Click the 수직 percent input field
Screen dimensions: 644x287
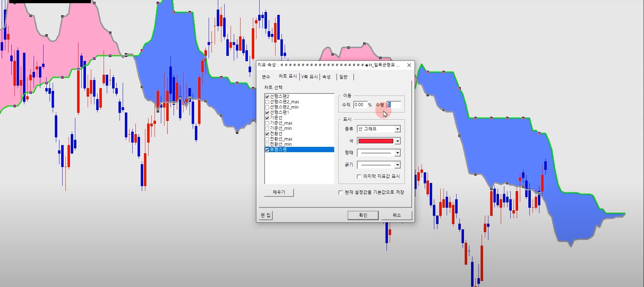click(x=360, y=105)
